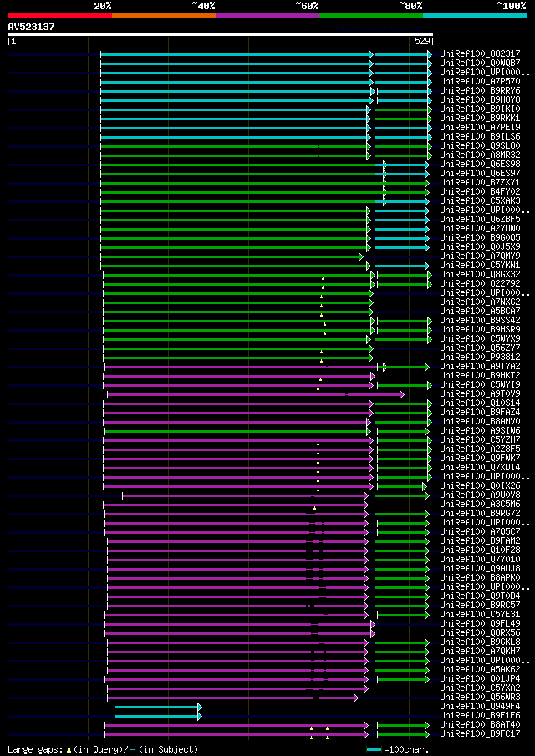
Task: Click the arrowhead ending the B9HKT2 alignment
Action: click(x=373, y=376)
